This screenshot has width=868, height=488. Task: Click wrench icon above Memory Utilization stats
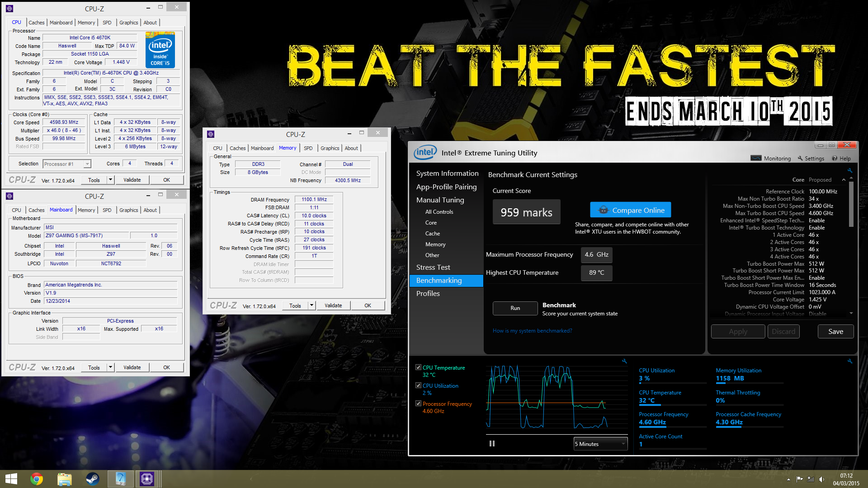850,361
